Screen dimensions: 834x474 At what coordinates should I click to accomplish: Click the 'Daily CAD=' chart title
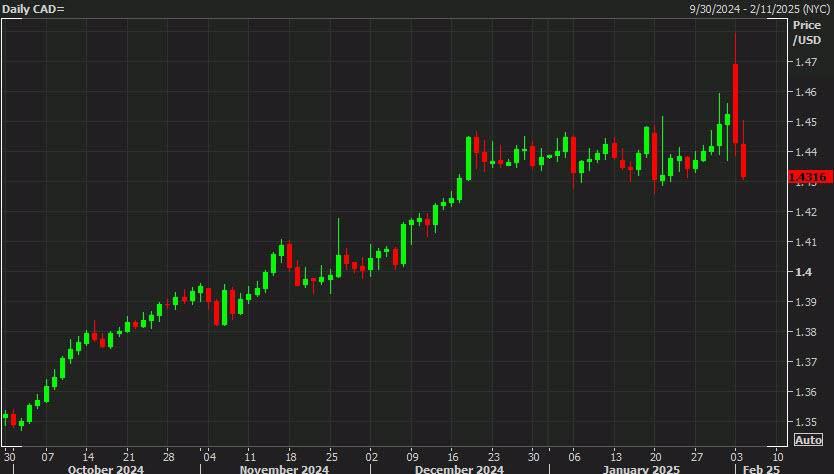(33, 9)
